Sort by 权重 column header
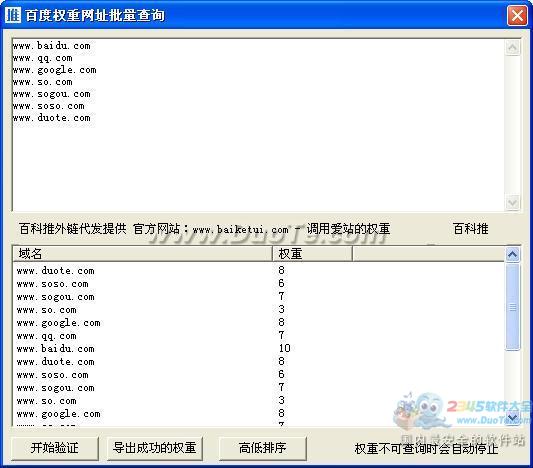This screenshot has height=468, width=533. tap(312, 254)
